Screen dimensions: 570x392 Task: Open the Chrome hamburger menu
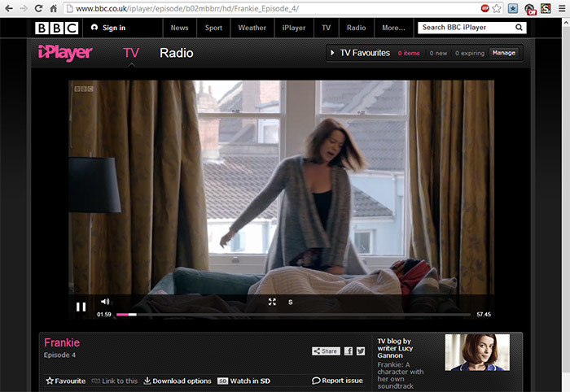562,8
